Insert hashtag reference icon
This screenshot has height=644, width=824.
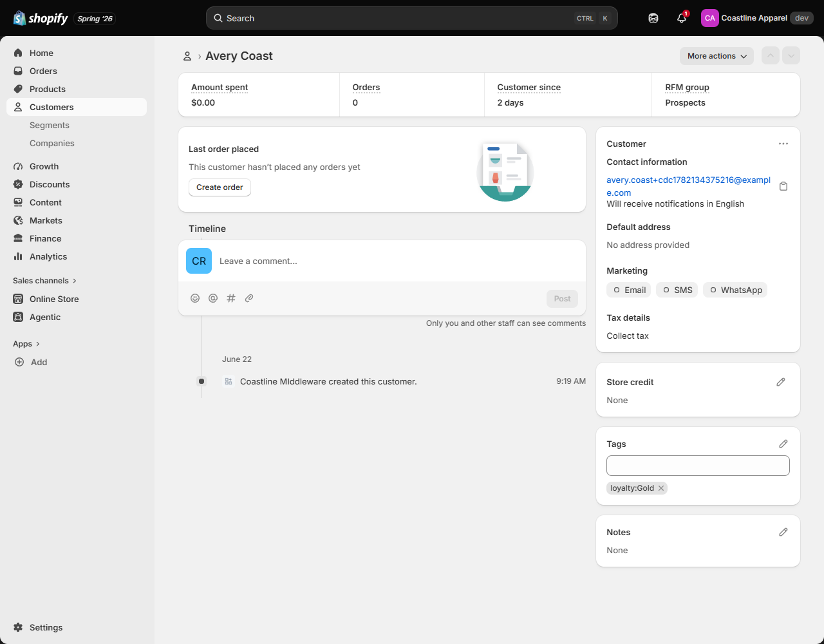point(231,298)
